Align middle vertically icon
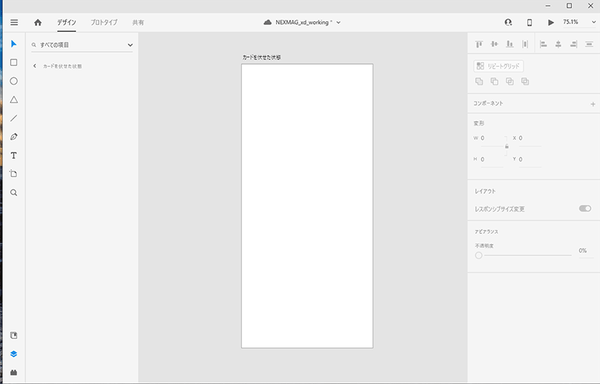 [x=494, y=44]
